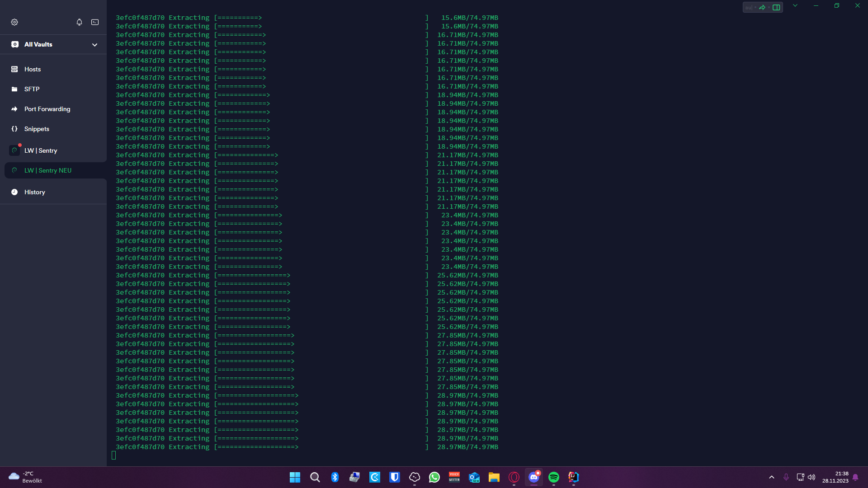868x488 pixels.
Task: Toggle split view panel icon
Action: 776,7
